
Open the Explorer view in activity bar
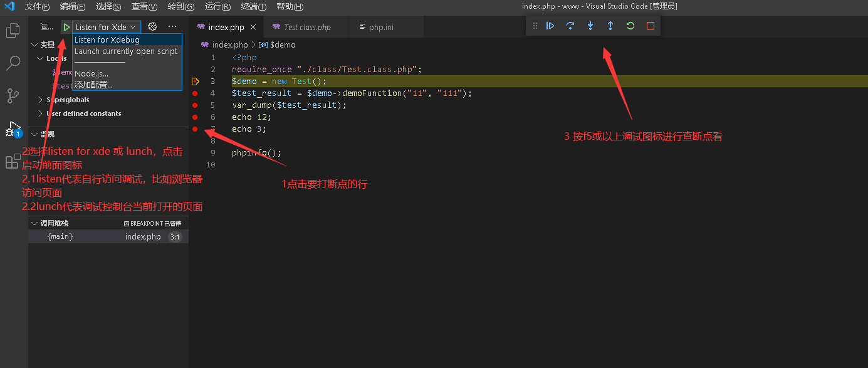point(13,31)
